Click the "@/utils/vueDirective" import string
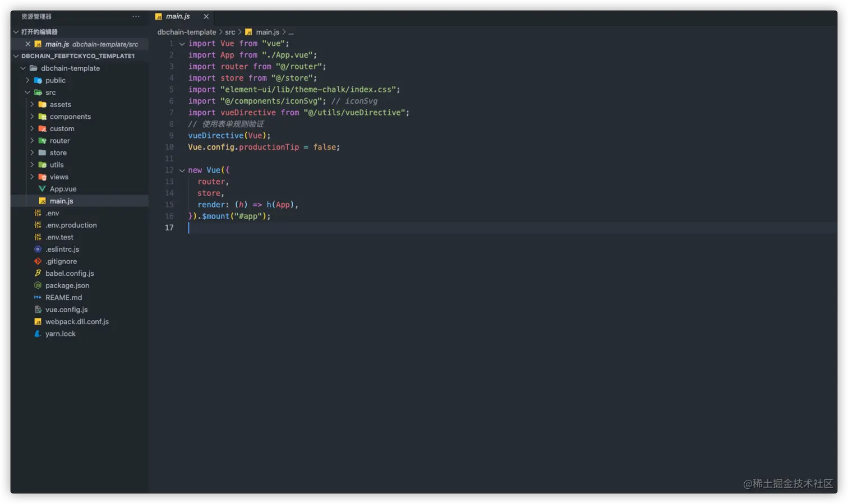The width and height of the screenshot is (848, 504). [x=354, y=113]
